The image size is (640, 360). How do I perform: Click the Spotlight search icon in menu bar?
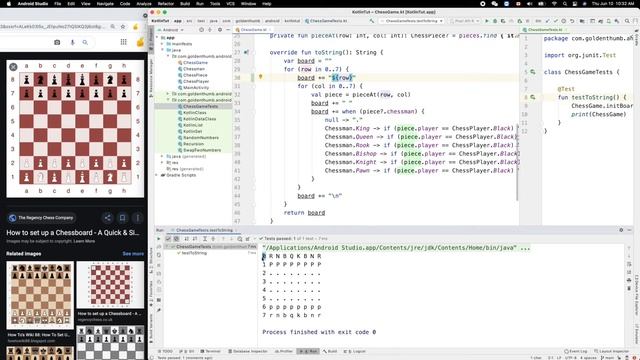tap(565, 4)
